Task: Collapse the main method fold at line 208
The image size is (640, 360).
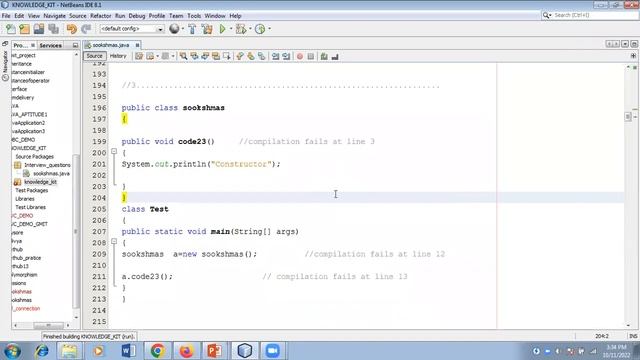Action: 114,242
